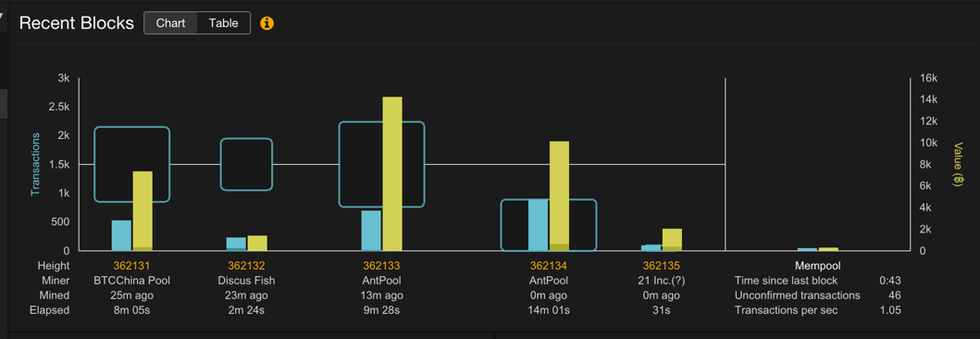Open block height 362133 link
This screenshot has height=339, width=980.
pyautogui.click(x=381, y=265)
